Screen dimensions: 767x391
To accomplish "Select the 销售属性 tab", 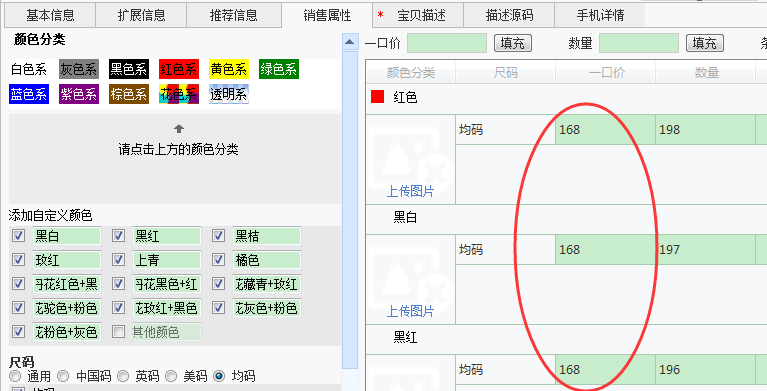I will [327, 15].
